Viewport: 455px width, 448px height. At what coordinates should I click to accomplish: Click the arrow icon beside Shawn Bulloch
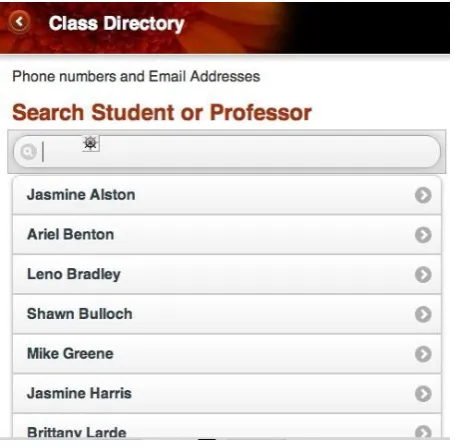(x=423, y=314)
